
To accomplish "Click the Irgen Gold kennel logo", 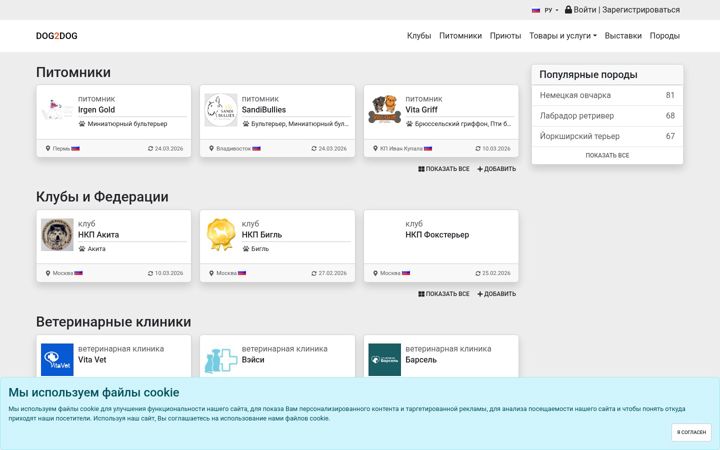I will coord(57,110).
